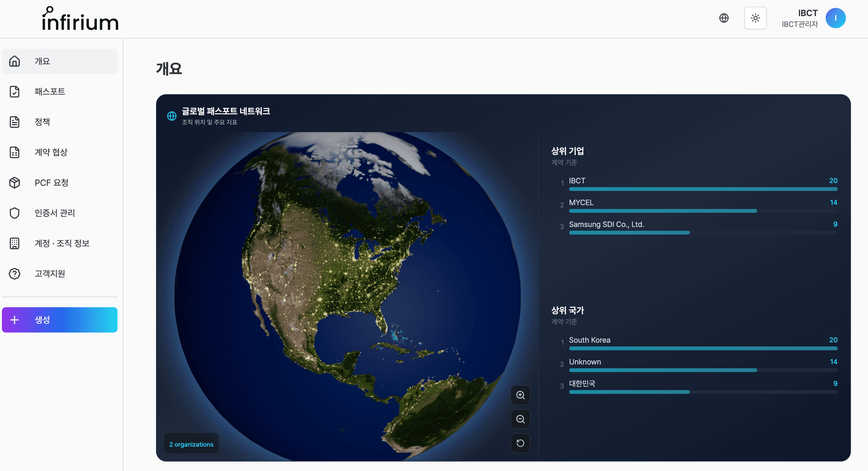Open the language globe icon in header

723,18
